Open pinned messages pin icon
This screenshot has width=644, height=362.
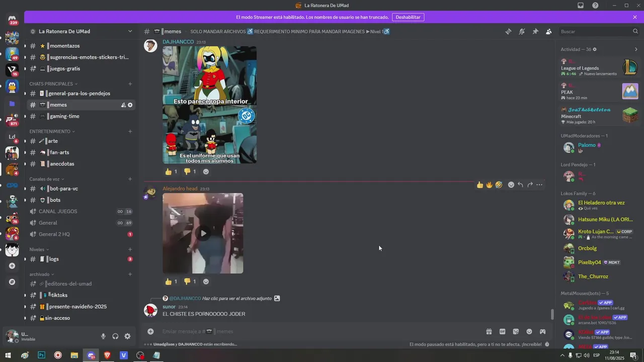tap(535, 31)
